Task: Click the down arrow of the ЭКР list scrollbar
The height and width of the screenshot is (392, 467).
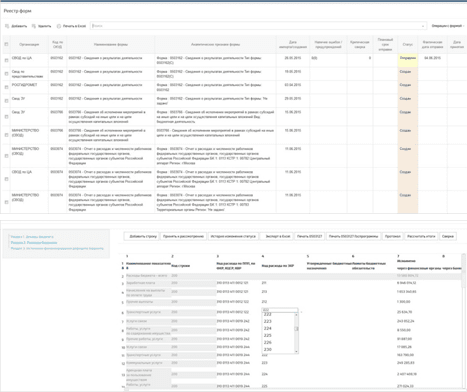Action: (296, 351)
